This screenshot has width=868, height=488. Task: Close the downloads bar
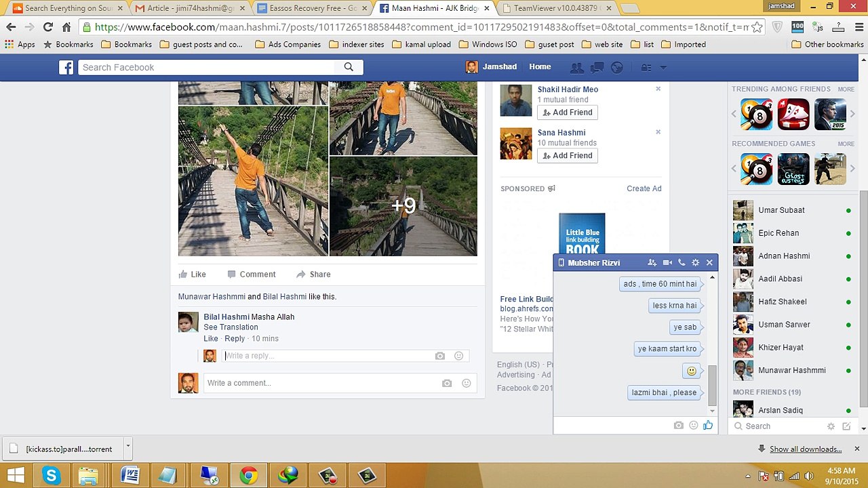pyautogui.click(x=856, y=449)
